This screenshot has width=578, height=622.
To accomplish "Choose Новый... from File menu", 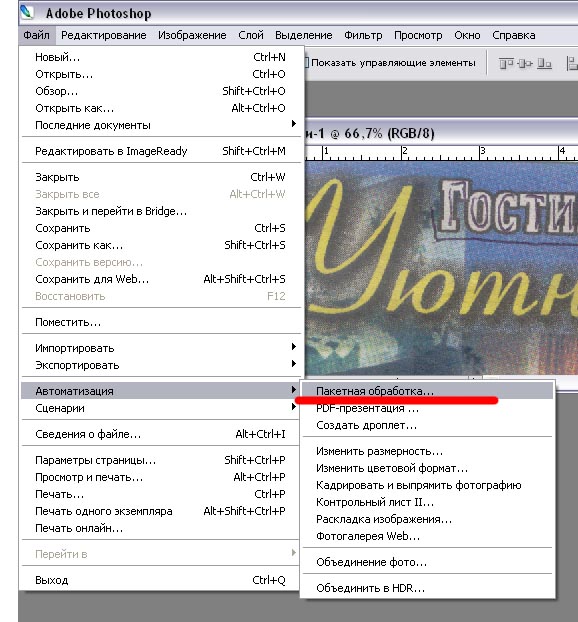I will pyautogui.click(x=161, y=57).
